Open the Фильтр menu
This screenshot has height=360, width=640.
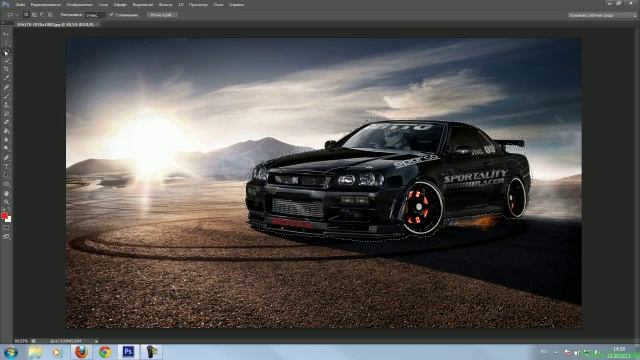[165, 4]
